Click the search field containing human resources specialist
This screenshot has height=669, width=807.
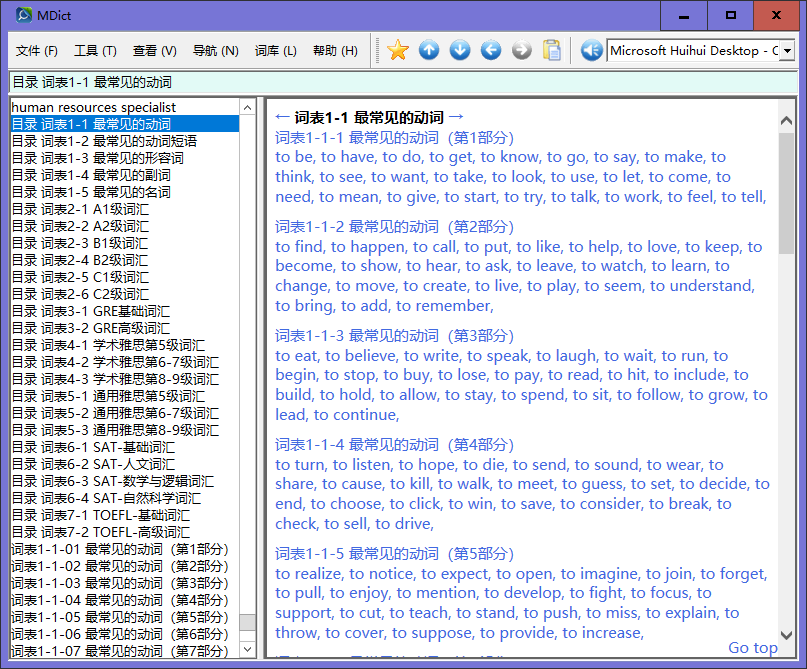(x=120, y=107)
